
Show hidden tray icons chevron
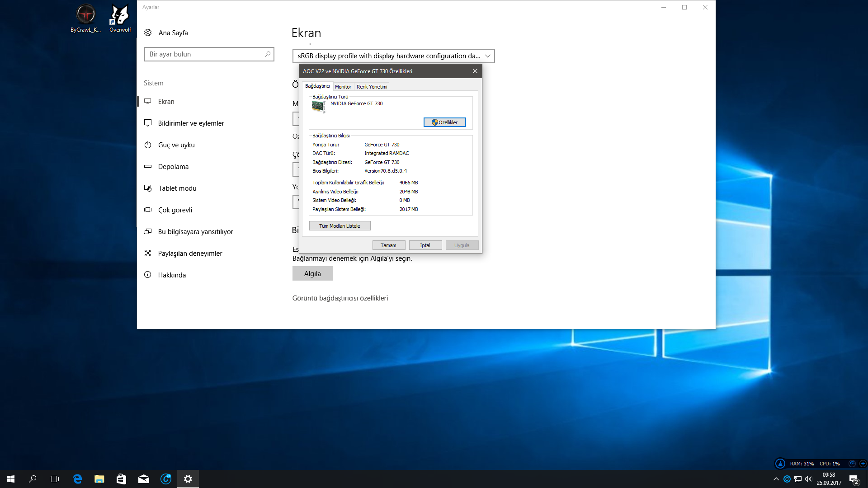tap(776, 479)
